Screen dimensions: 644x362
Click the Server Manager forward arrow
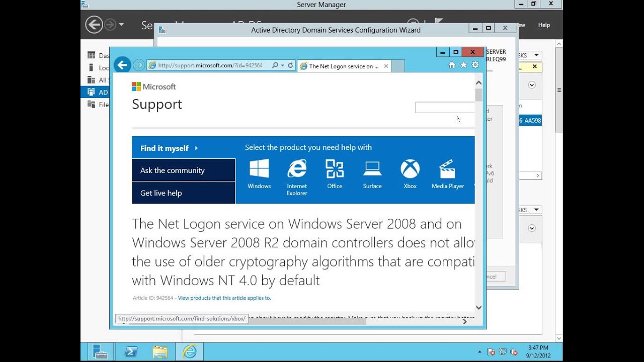pyautogui.click(x=110, y=24)
